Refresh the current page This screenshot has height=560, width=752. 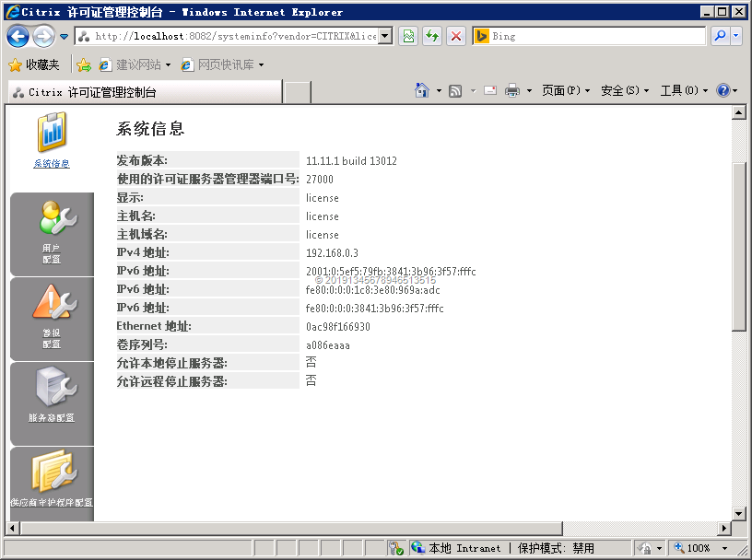coord(431,36)
